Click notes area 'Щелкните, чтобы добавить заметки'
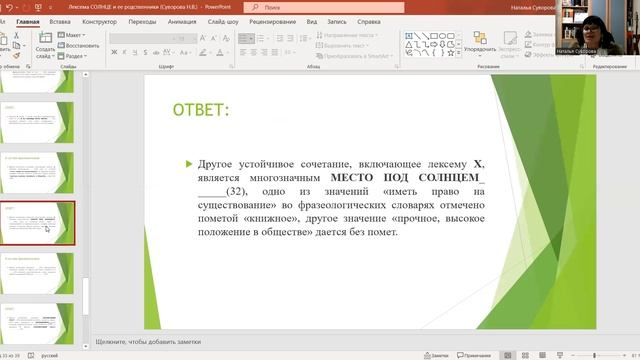The height and width of the screenshot is (360, 640). tap(148, 342)
